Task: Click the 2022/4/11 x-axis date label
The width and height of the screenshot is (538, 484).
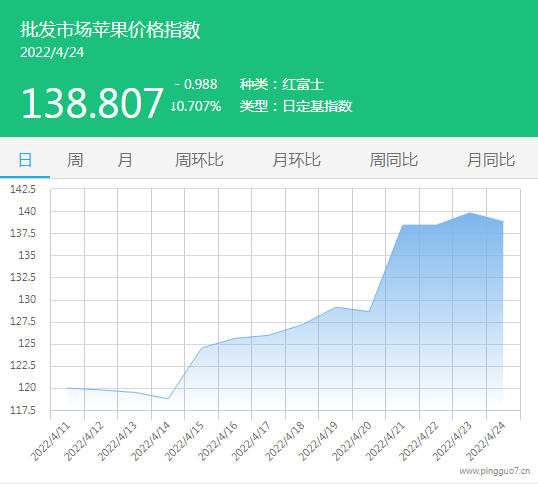Action: (50, 441)
